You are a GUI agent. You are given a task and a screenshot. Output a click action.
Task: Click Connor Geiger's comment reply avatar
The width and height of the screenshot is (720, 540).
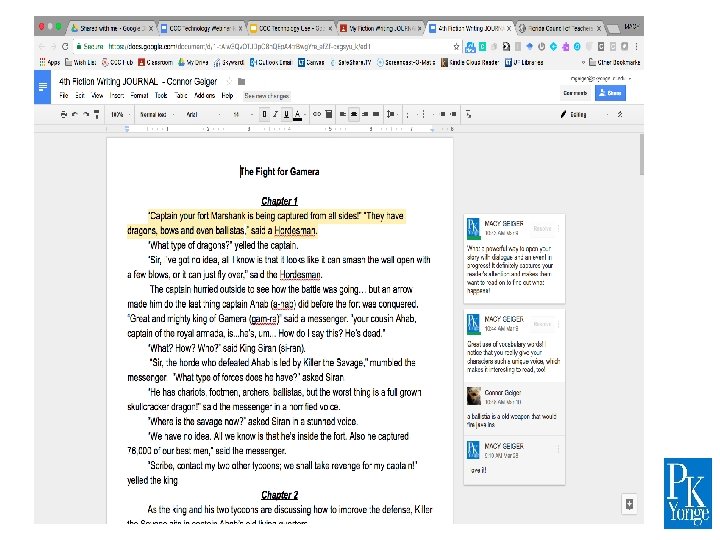(x=474, y=396)
